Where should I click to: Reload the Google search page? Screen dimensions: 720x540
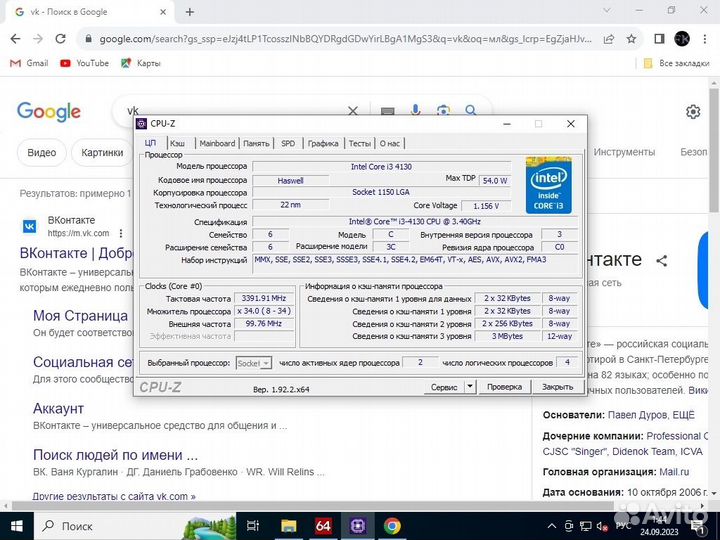(60, 39)
